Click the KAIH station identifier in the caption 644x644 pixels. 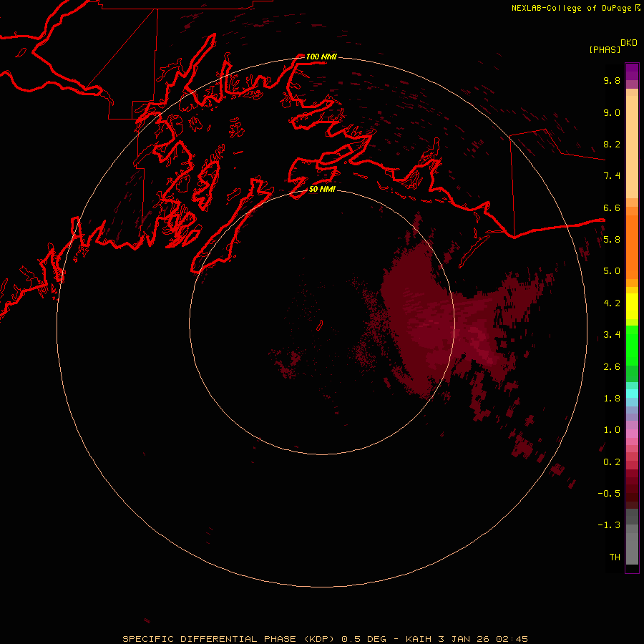tap(419, 639)
